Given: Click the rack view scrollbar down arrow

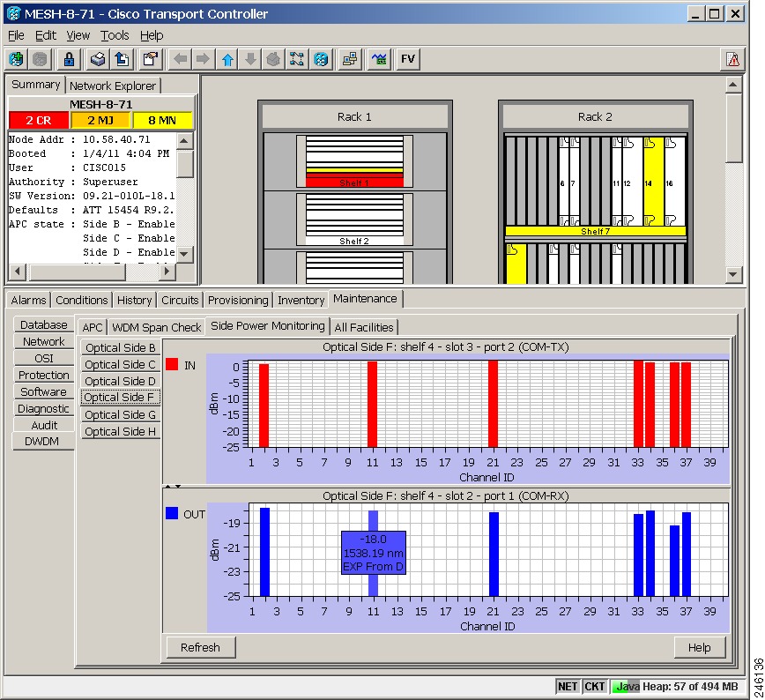Looking at the screenshot, I should (732, 274).
